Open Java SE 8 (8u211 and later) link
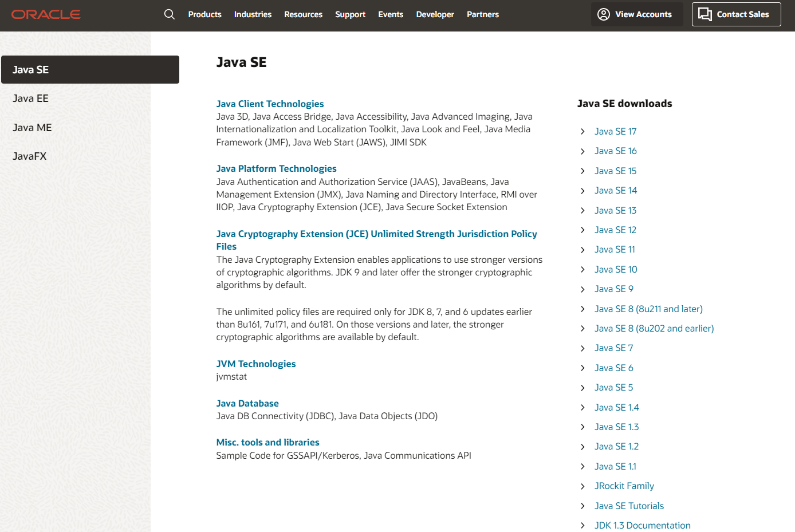 [x=648, y=309]
